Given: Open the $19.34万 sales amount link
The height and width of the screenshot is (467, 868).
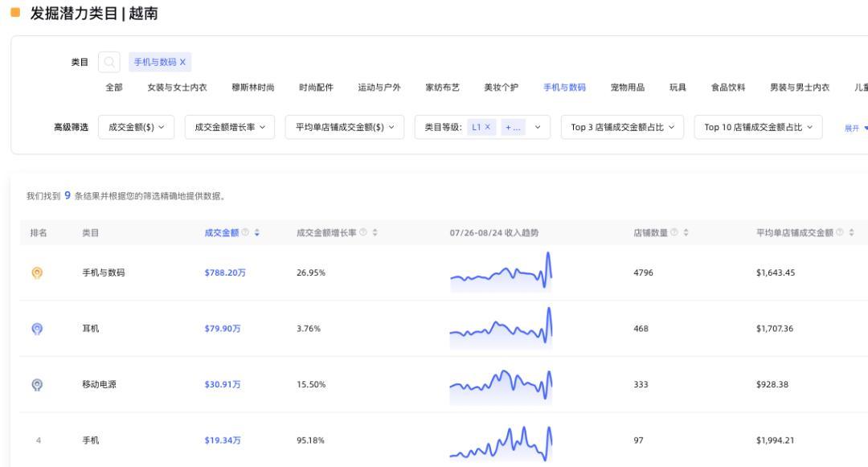Looking at the screenshot, I should [223, 440].
